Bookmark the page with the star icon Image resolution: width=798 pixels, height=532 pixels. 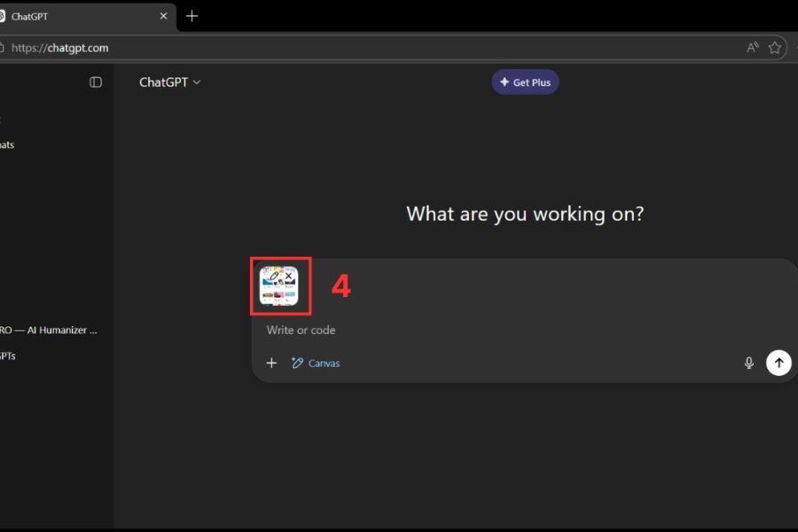(x=775, y=48)
